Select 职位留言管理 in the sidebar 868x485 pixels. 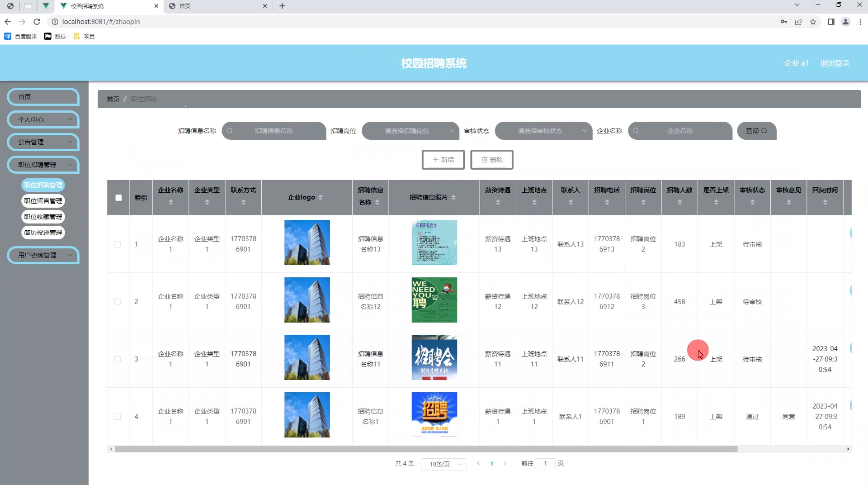point(43,201)
